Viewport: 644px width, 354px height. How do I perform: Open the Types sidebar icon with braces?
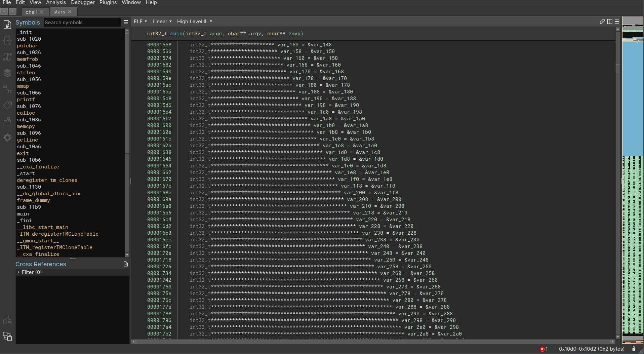click(7, 41)
